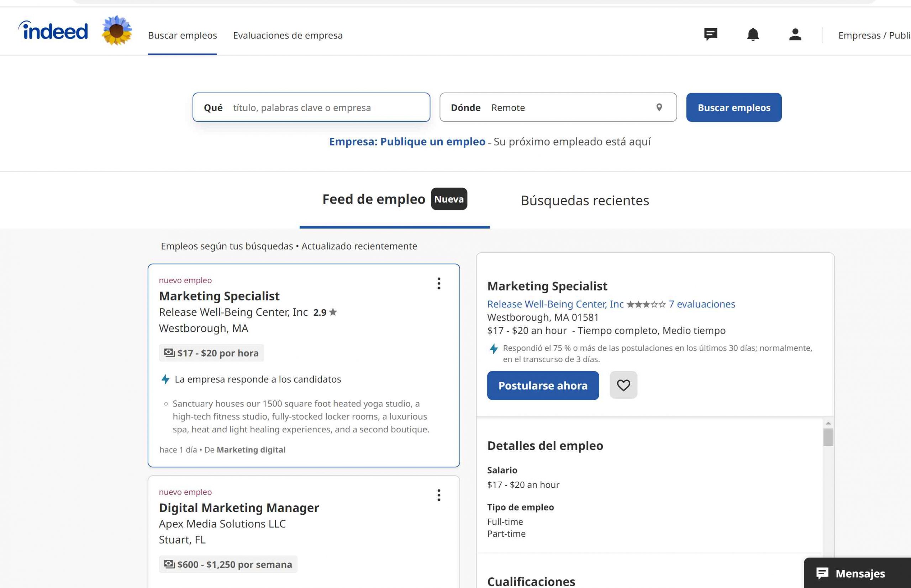
Task: Open options menu for Digital Marketing Manager card
Action: click(x=439, y=495)
